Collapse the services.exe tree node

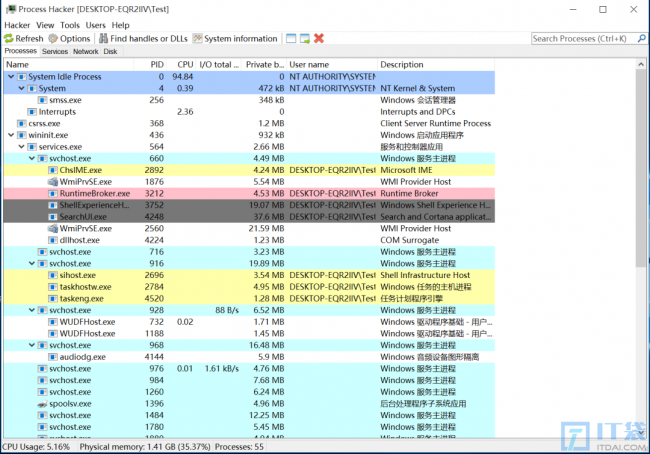22,147
